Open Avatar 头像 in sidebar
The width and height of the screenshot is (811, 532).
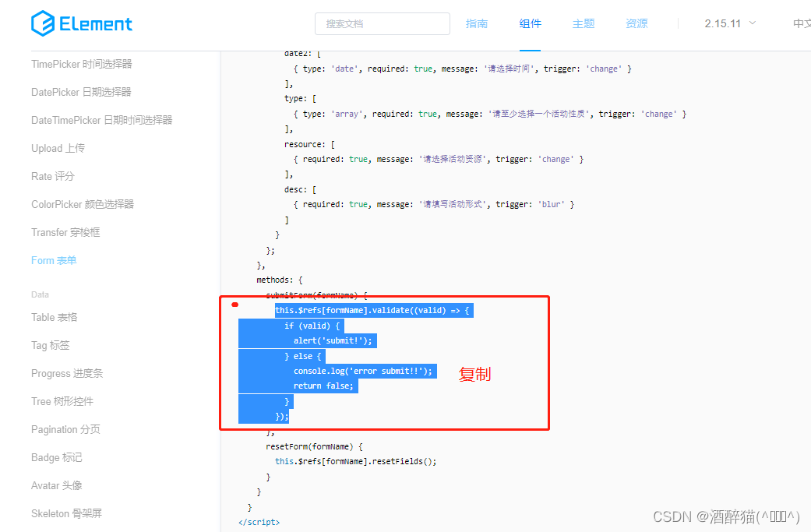57,485
